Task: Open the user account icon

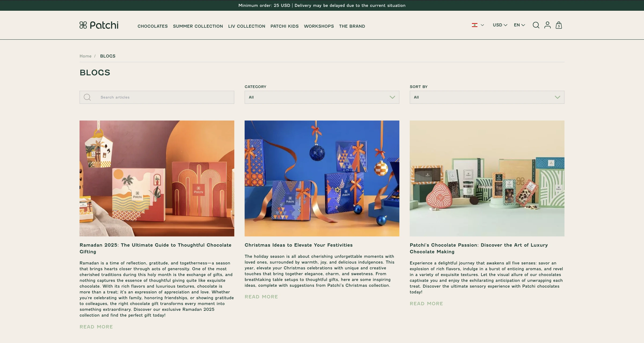Action: 547,25
